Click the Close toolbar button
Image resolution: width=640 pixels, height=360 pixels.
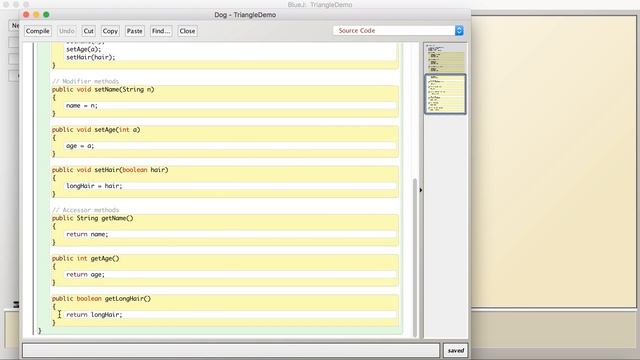pyautogui.click(x=187, y=31)
